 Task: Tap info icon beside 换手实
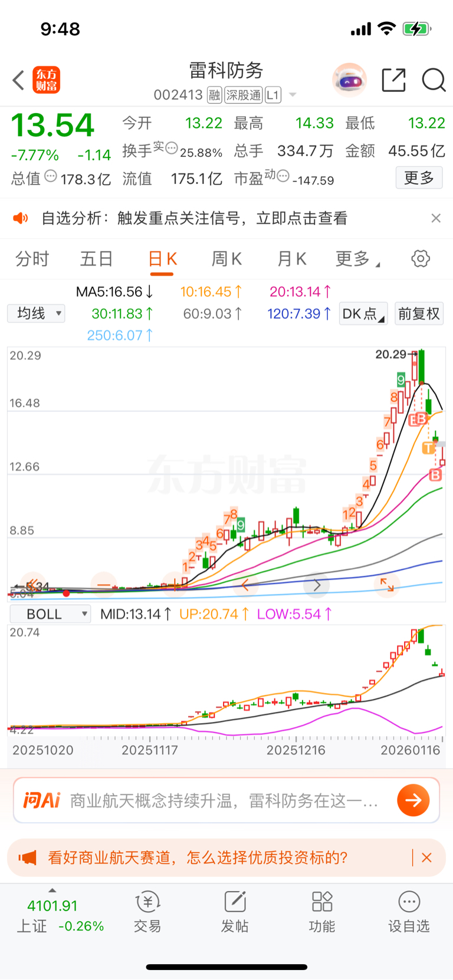tap(172, 148)
